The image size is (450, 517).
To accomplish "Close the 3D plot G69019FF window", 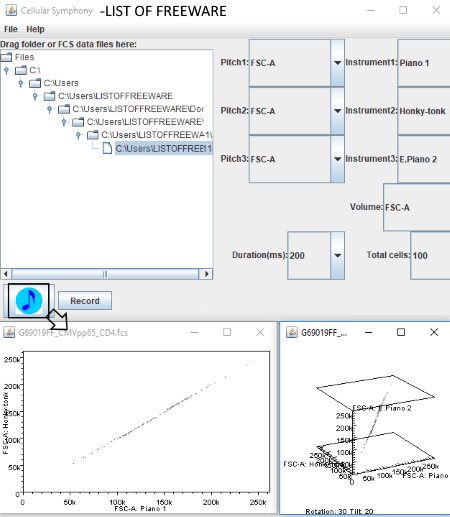I will (x=434, y=332).
